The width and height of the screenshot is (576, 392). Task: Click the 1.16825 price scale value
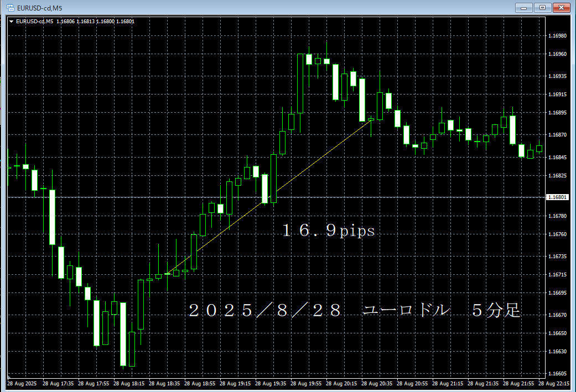pos(557,176)
